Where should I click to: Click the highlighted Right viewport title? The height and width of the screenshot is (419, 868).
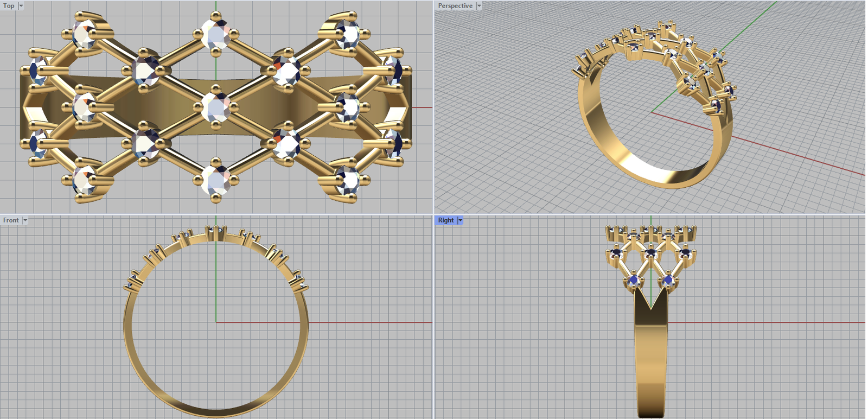(446, 220)
